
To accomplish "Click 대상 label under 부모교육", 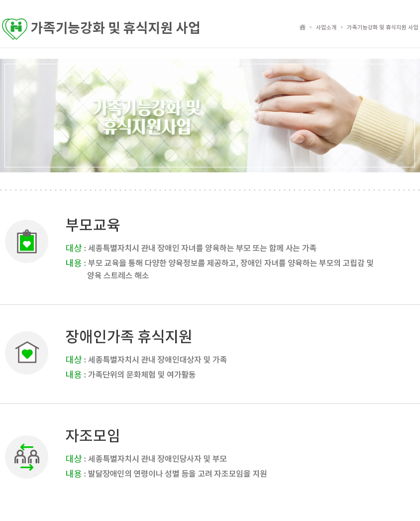I will pos(73,248).
